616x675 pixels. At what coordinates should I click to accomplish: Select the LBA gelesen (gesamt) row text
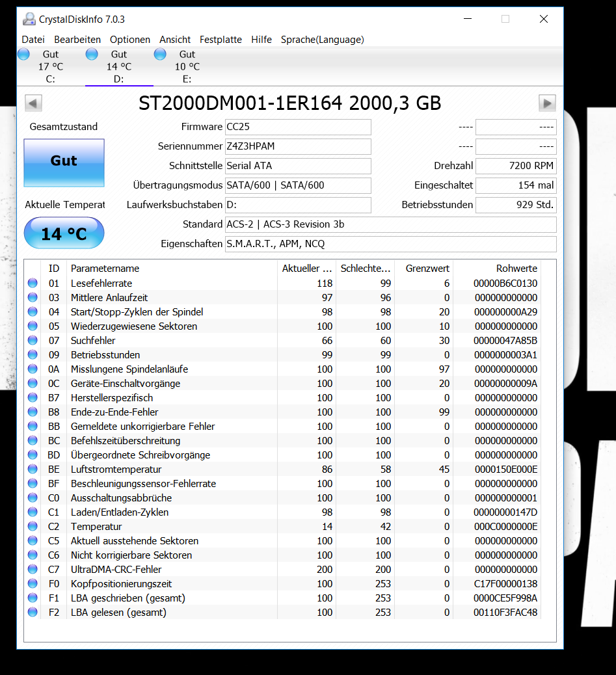[118, 612]
